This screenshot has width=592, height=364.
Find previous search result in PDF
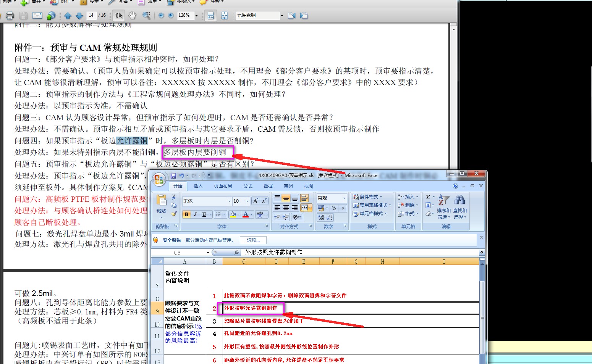coord(292,15)
